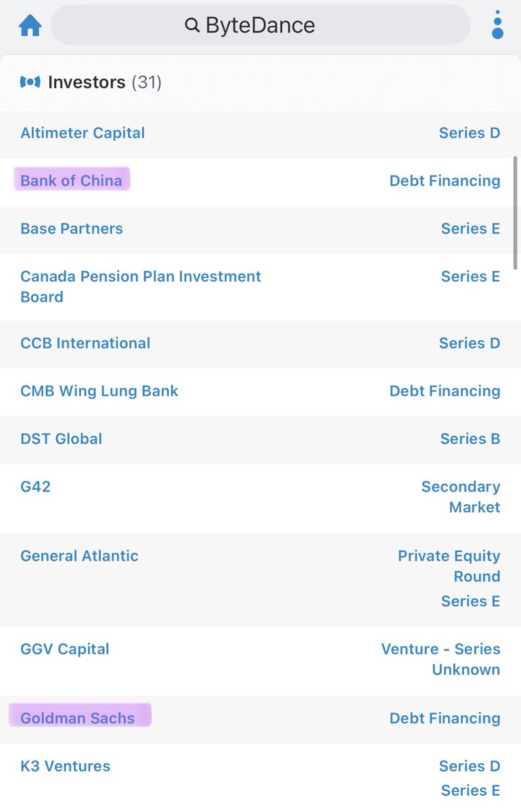The height and width of the screenshot is (812, 521).
Task: Open K3 Ventures investor link
Action: tap(65, 766)
